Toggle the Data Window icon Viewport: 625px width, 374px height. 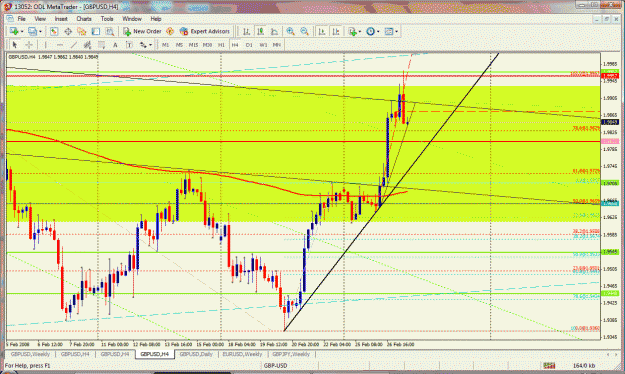click(68, 31)
